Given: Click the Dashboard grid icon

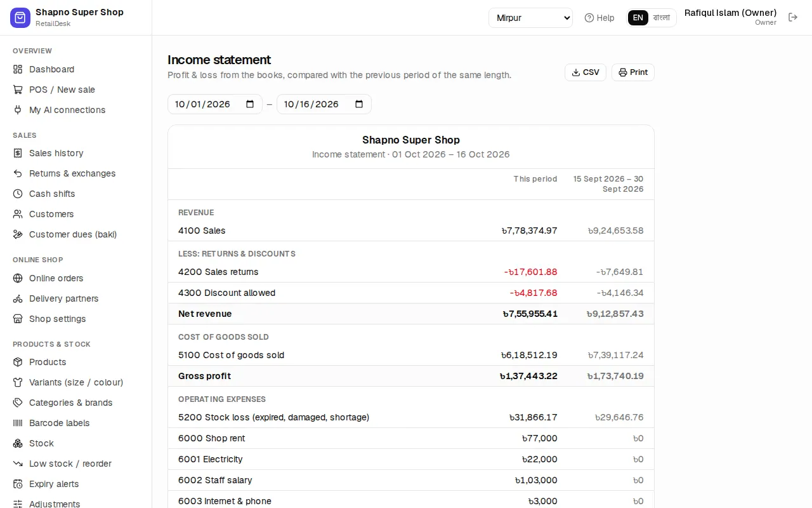Looking at the screenshot, I should [18, 69].
